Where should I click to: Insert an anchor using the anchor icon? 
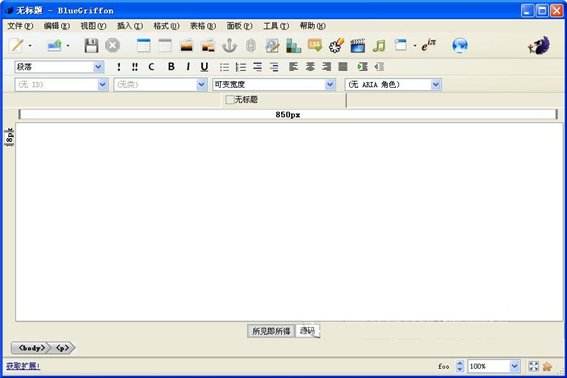coord(229,46)
